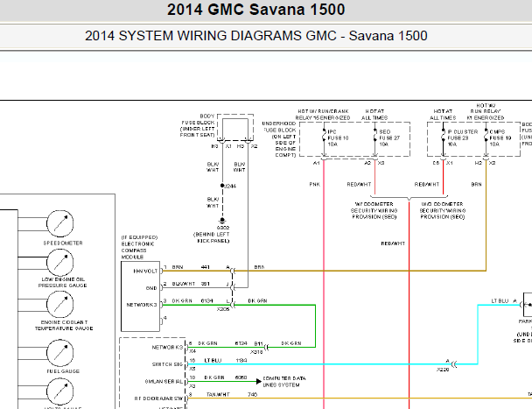Click the 'G202' ground label
Screen dimensions: 532x409
(223, 228)
